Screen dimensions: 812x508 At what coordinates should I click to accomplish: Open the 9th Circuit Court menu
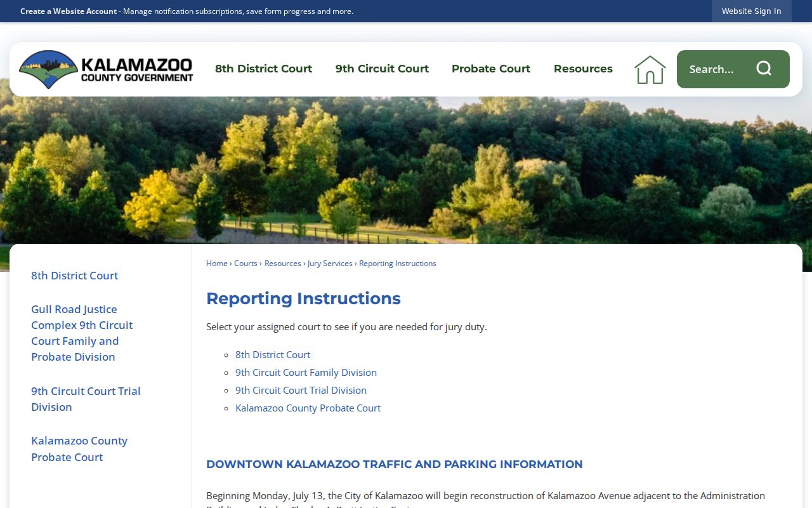[382, 69]
